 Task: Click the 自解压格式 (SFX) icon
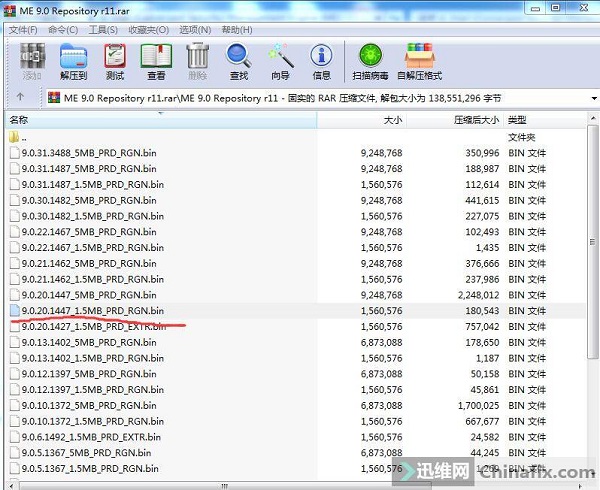pos(421,60)
